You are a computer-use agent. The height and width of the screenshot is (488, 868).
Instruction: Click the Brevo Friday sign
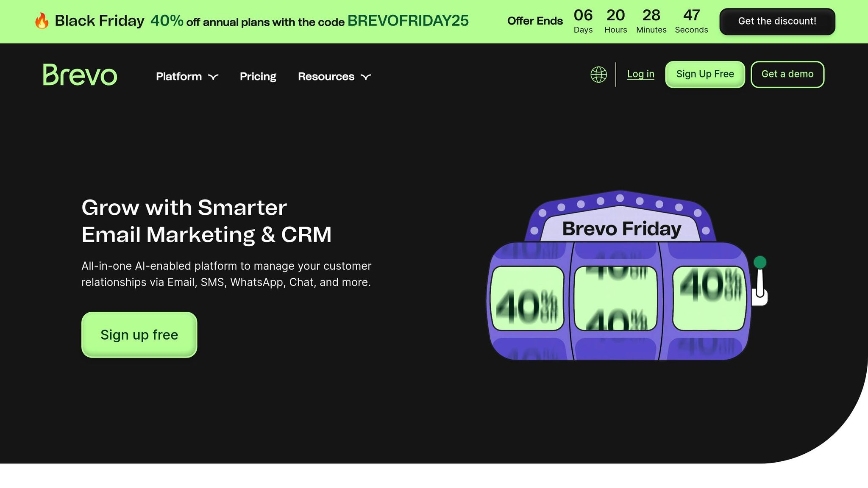pyautogui.click(x=621, y=229)
